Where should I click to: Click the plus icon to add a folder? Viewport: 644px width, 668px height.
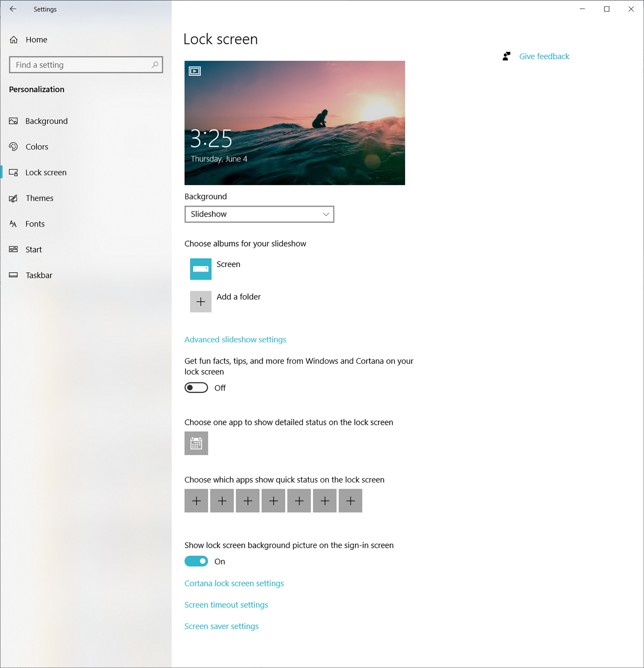(x=200, y=302)
